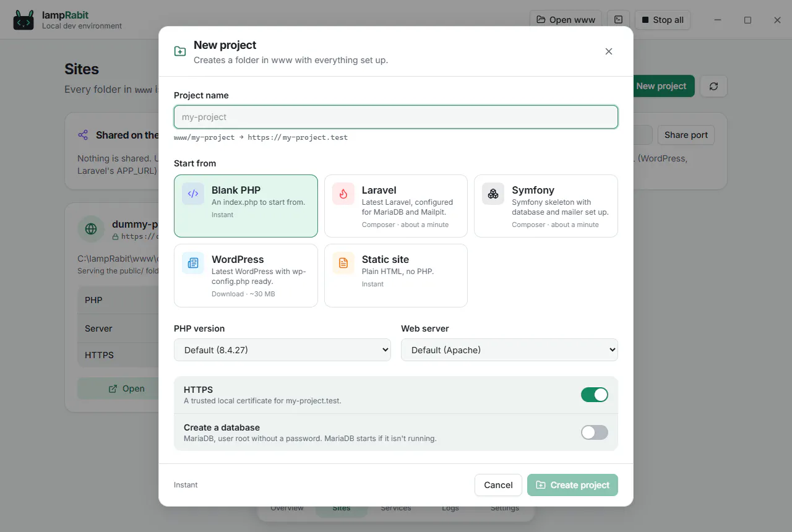Click the Symfony template icon

click(493, 194)
